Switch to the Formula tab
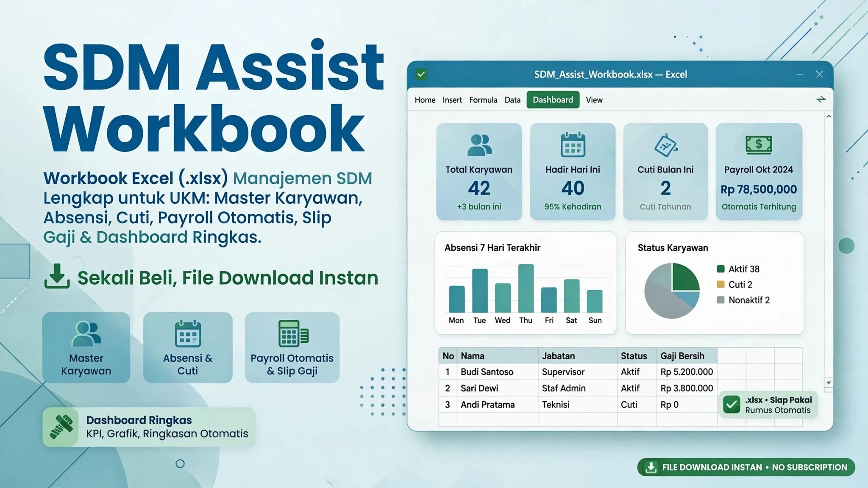This screenshot has width=868, height=488. pyautogui.click(x=483, y=100)
